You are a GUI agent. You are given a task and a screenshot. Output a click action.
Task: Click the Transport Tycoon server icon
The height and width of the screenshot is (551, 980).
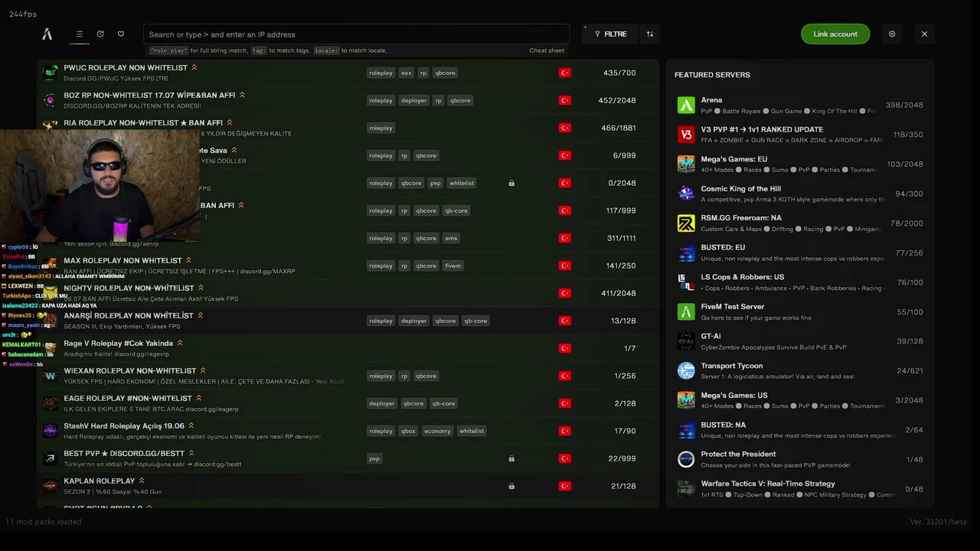(686, 370)
